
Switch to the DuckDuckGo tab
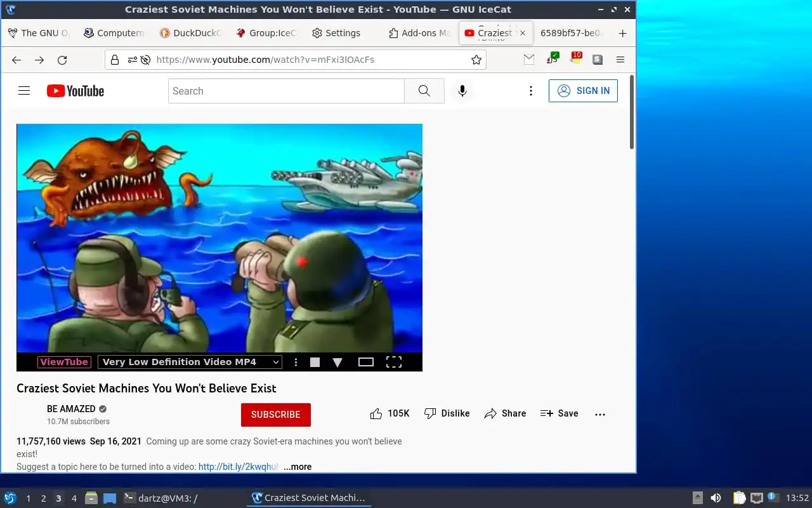pos(190,33)
